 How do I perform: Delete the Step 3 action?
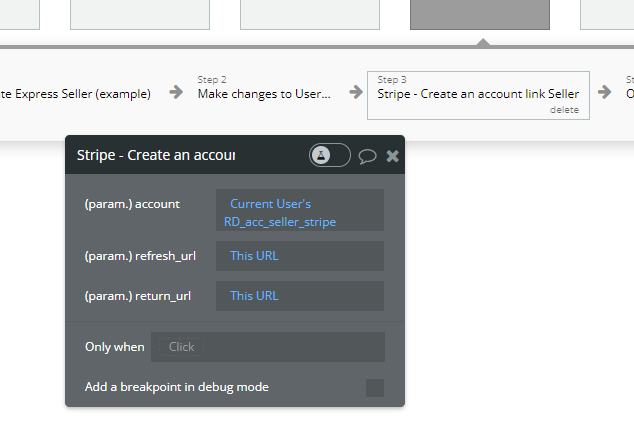564,110
